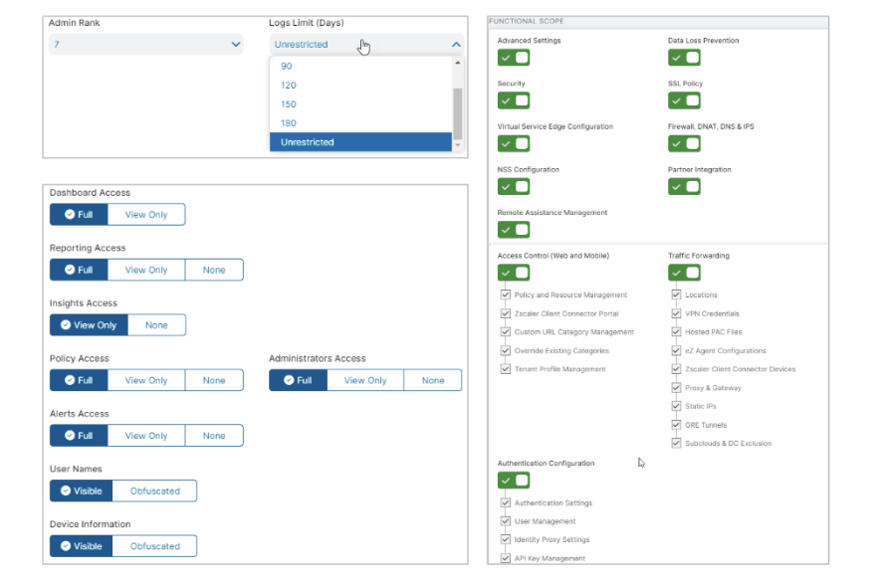Toggle off SSL Policy
The height and width of the screenshot is (588, 885).
[x=684, y=100]
